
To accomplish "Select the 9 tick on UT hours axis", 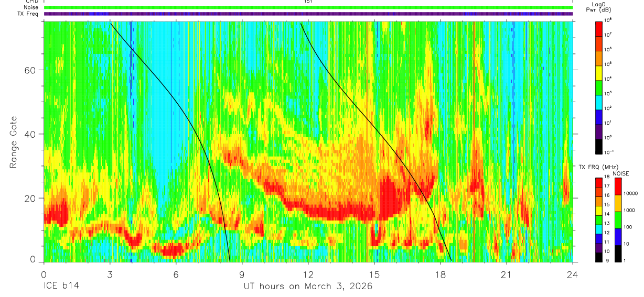I will 242,274.
